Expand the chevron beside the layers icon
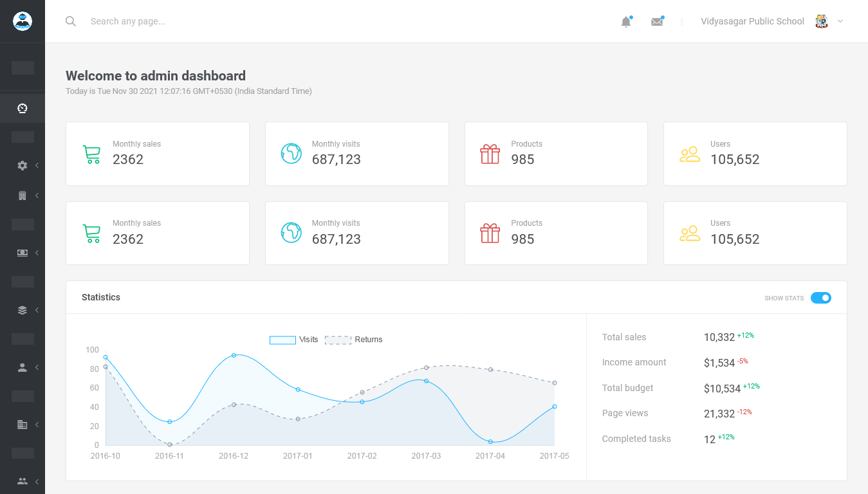The height and width of the screenshot is (494, 868). (x=37, y=310)
